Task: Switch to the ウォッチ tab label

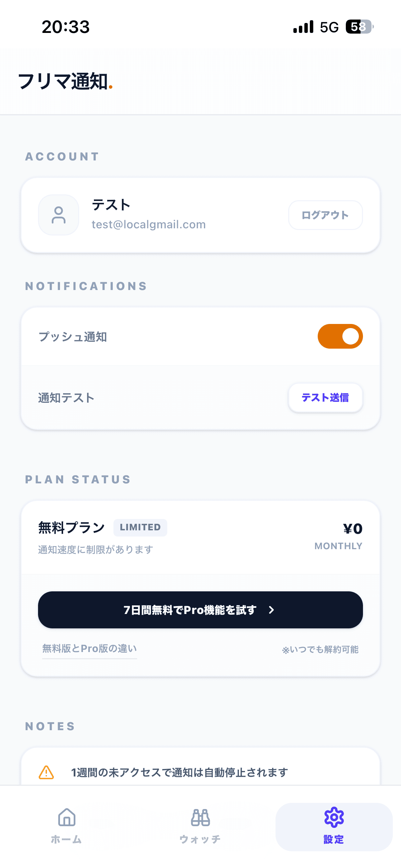Action: click(200, 840)
